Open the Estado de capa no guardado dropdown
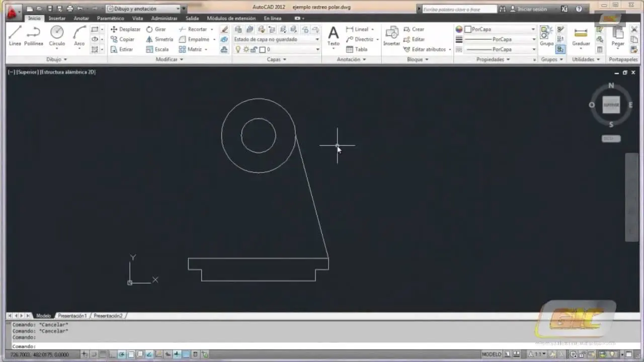 pos(276,39)
